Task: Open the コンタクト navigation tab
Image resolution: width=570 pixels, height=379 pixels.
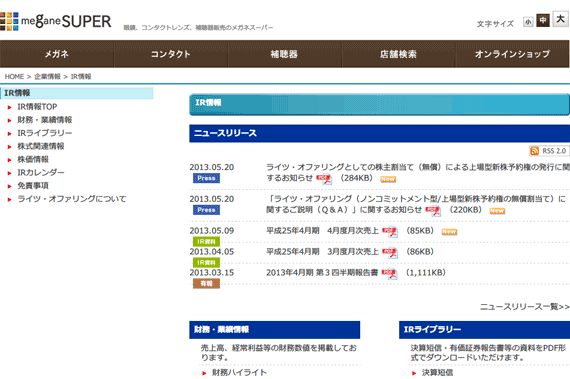Action: [x=170, y=54]
